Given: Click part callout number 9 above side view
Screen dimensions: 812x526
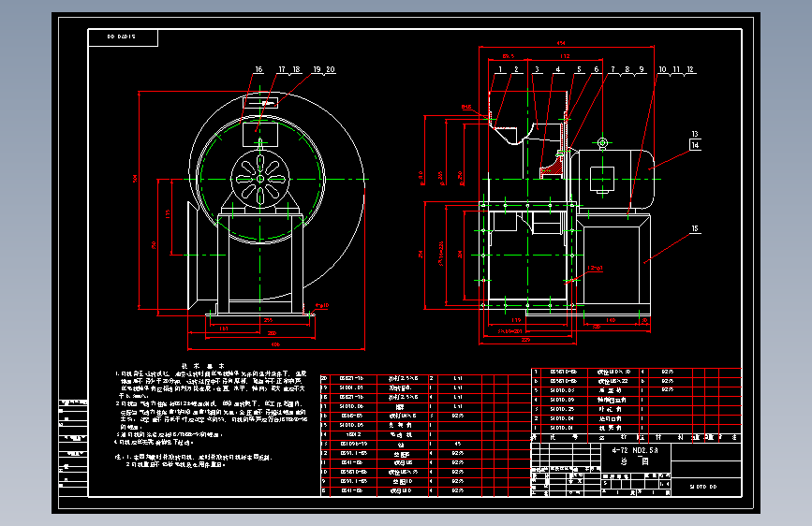Looking at the screenshot, I should (x=642, y=69).
